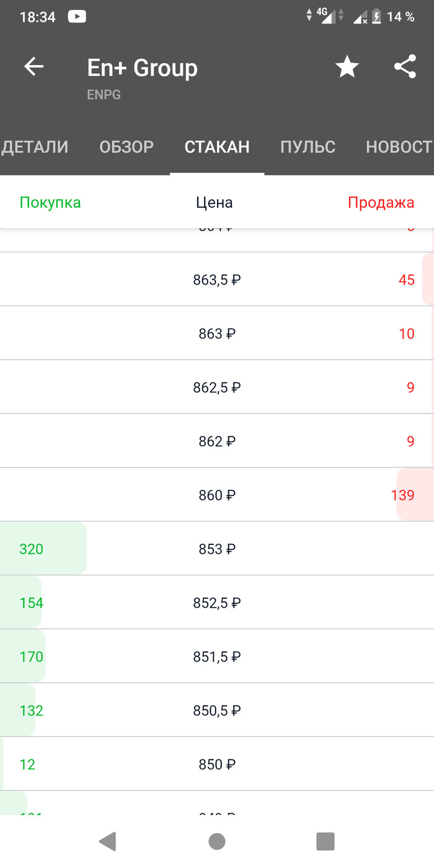
Task: Select the 860 ₽ sell row with 139
Action: 217,495
